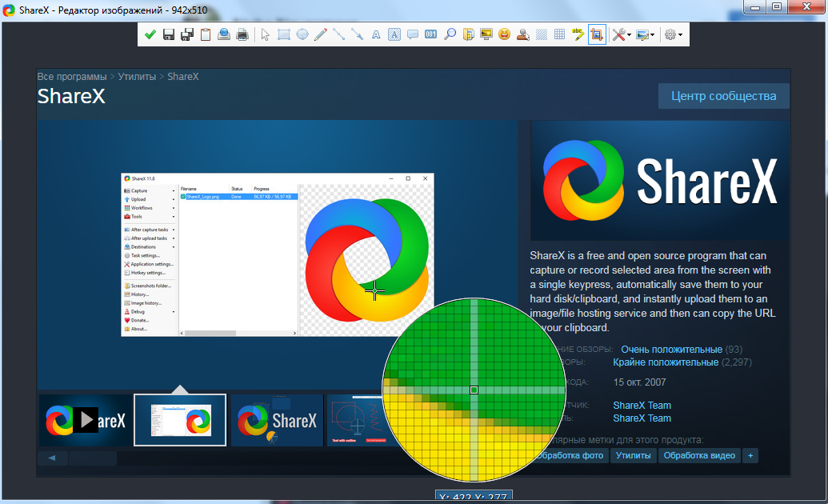Toggle the active Crop image tool
This screenshot has height=504, width=828.
[597, 35]
